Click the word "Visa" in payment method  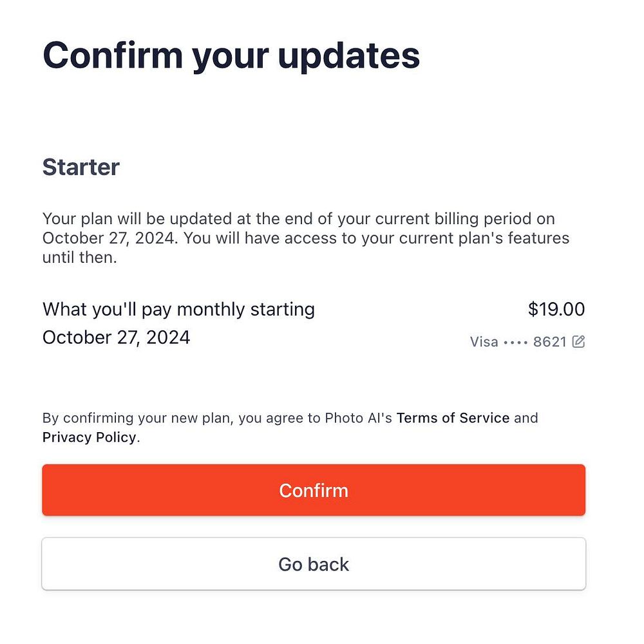point(484,342)
